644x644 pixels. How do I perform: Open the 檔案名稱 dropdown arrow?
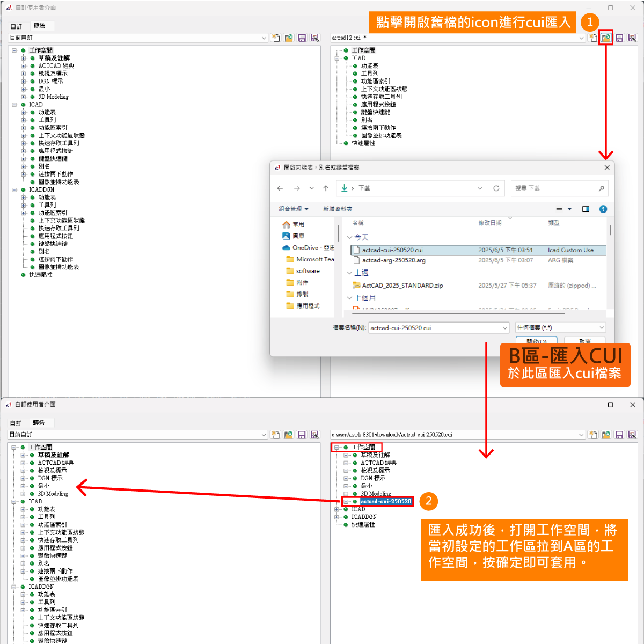click(504, 328)
